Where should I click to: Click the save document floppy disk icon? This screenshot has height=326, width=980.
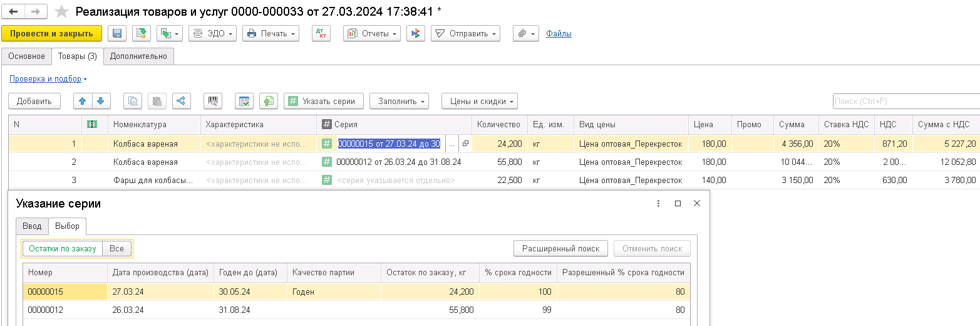coord(117,34)
